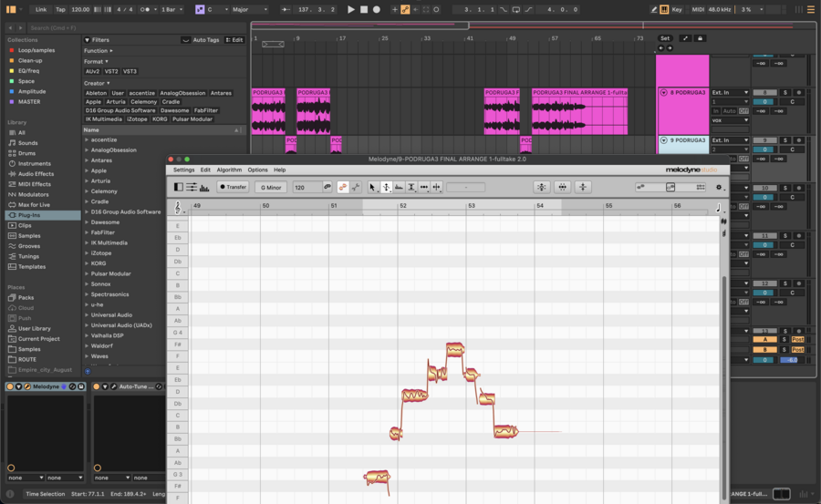Viewport: 821px width, 504px height.
Task: Click the lock icon next to Set button
Action: pos(700,38)
